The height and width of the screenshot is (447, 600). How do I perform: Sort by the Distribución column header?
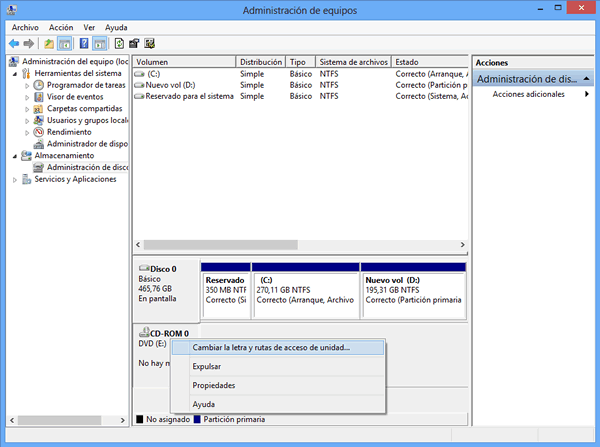tap(261, 62)
